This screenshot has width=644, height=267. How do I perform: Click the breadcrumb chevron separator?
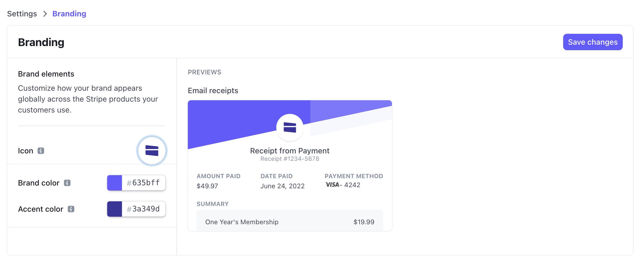[x=45, y=14]
